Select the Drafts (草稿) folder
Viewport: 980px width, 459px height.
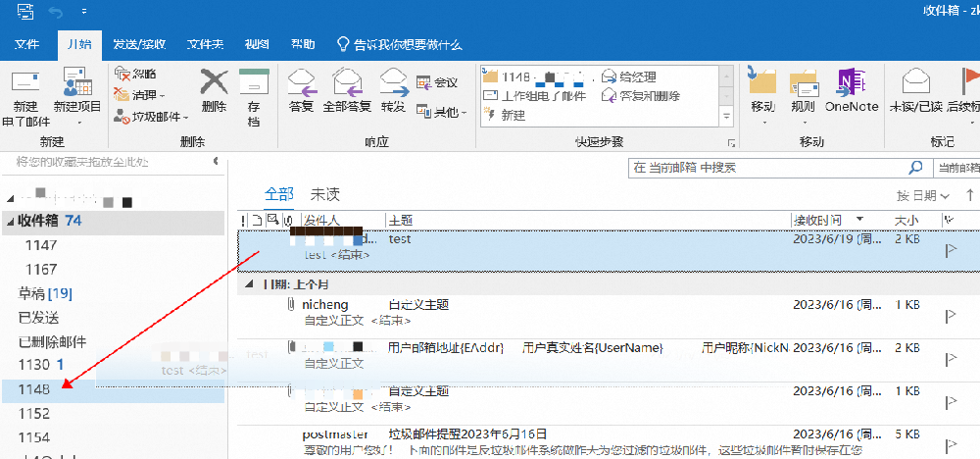tap(45, 292)
